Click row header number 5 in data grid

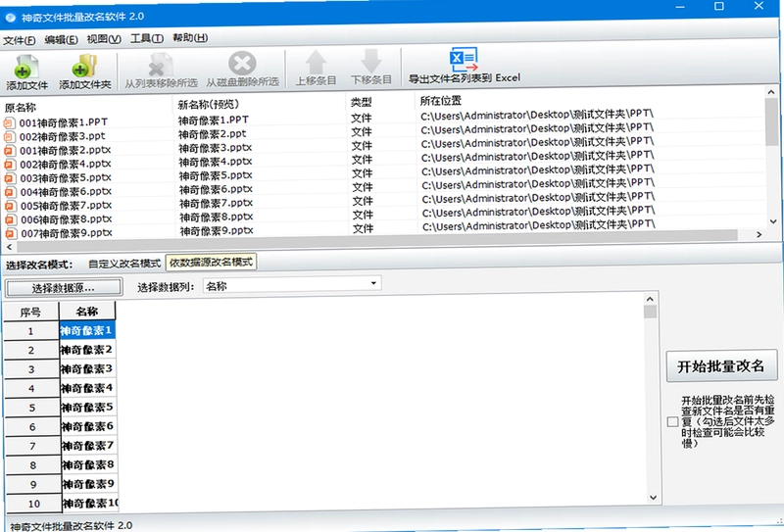pos(32,408)
